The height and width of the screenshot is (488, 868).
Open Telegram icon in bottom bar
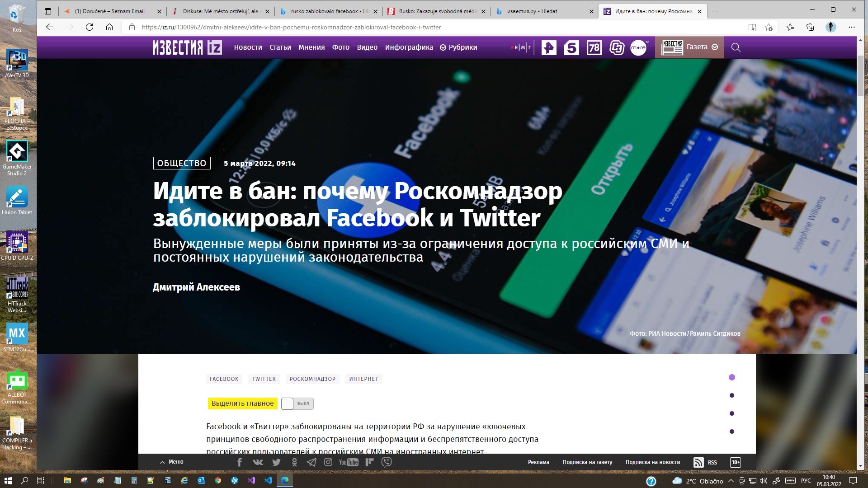[311, 462]
